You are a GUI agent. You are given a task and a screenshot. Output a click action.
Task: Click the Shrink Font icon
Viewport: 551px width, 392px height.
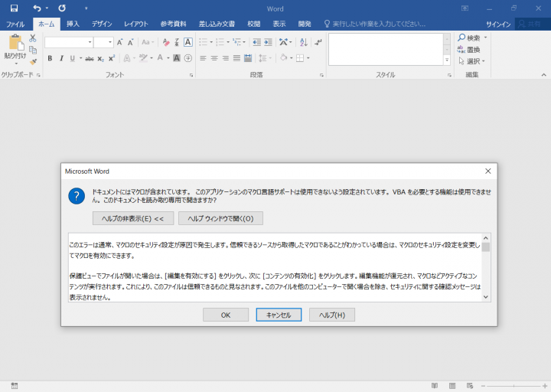(x=130, y=42)
